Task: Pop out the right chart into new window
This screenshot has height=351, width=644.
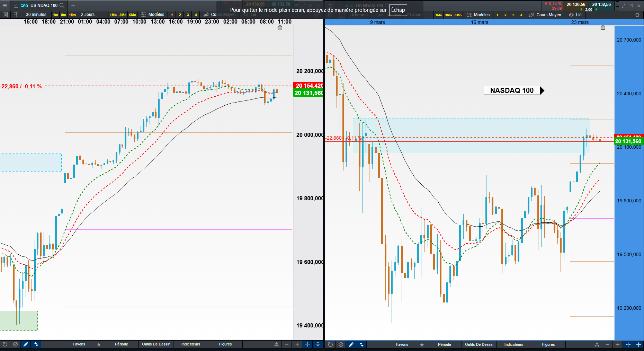Action: pyautogui.click(x=631, y=6)
